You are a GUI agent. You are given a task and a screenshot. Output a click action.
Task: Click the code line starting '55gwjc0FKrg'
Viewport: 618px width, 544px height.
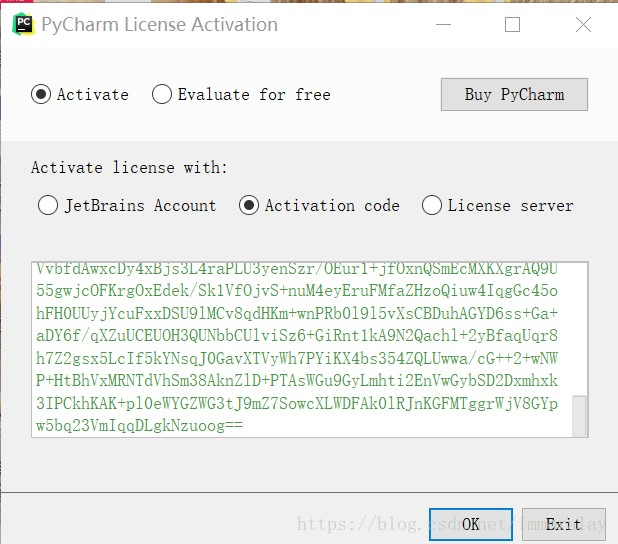pos(297,291)
